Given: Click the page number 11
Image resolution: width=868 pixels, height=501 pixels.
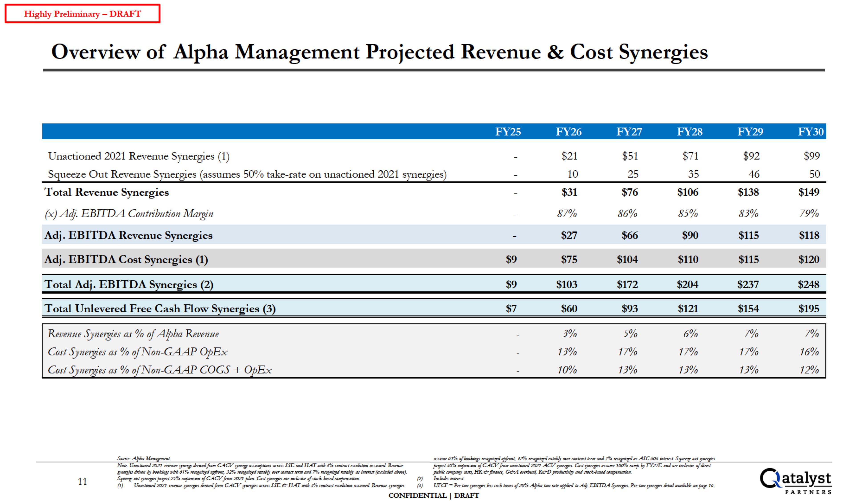Looking at the screenshot, I should coord(82,481).
